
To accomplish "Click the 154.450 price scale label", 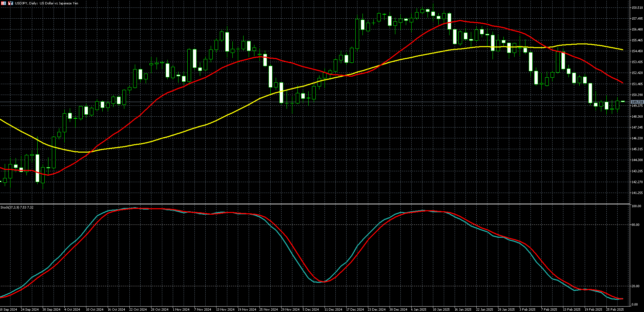I will pyautogui.click(x=637, y=51).
